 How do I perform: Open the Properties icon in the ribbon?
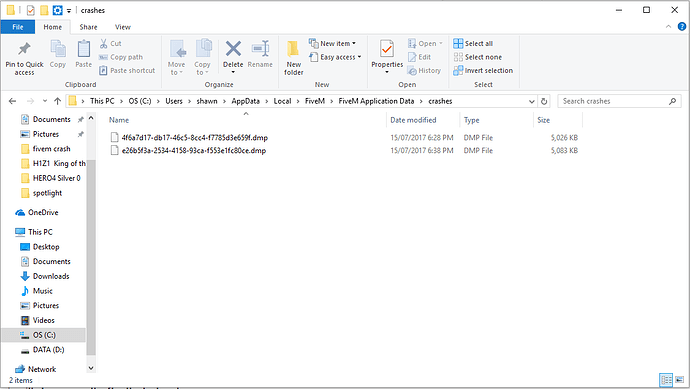387,49
